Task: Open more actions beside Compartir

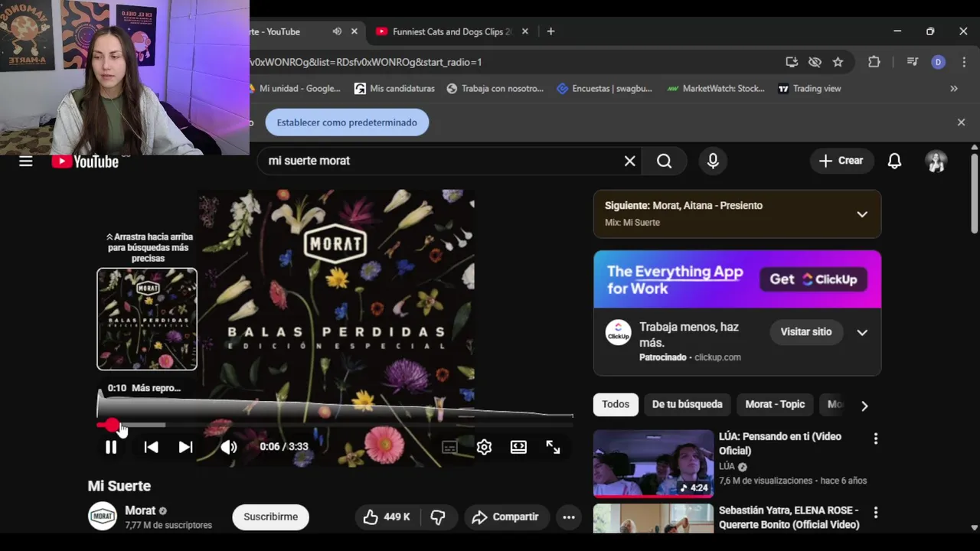Action: tap(568, 517)
